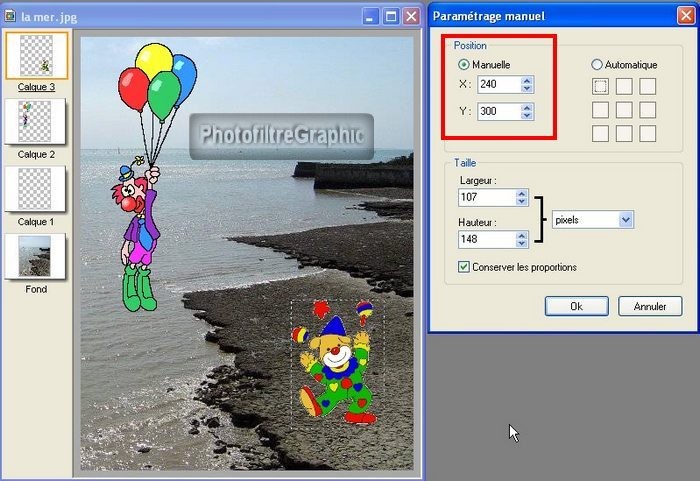Toggle Conserver les proportions checkbox
Image resolution: width=700 pixels, height=481 pixels.
[x=464, y=267]
